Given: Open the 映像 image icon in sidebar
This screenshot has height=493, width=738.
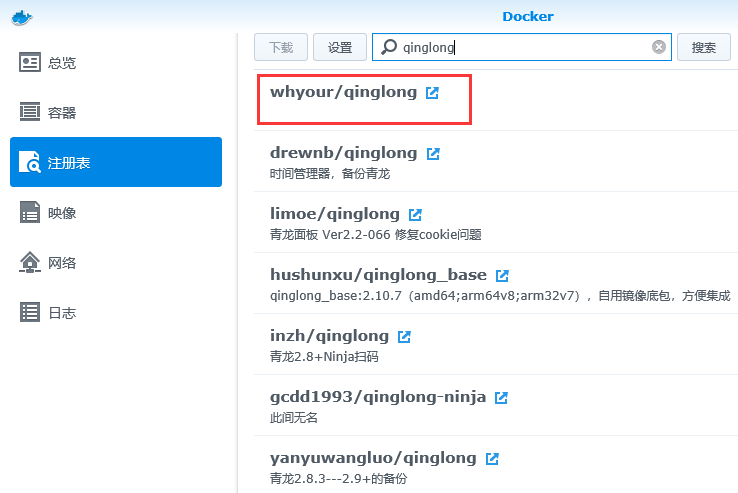Looking at the screenshot, I should tap(30, 212).
